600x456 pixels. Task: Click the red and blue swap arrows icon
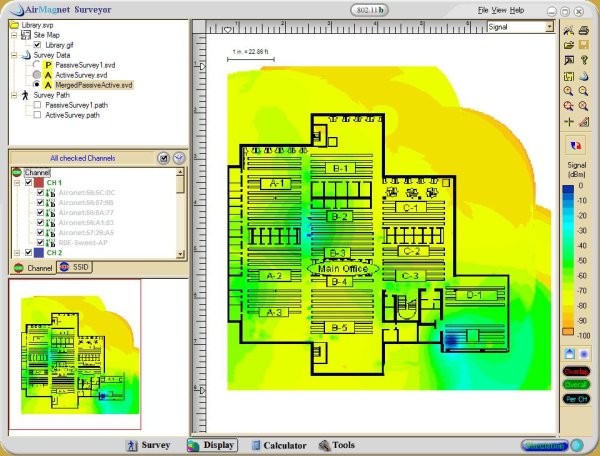[575, 146]
